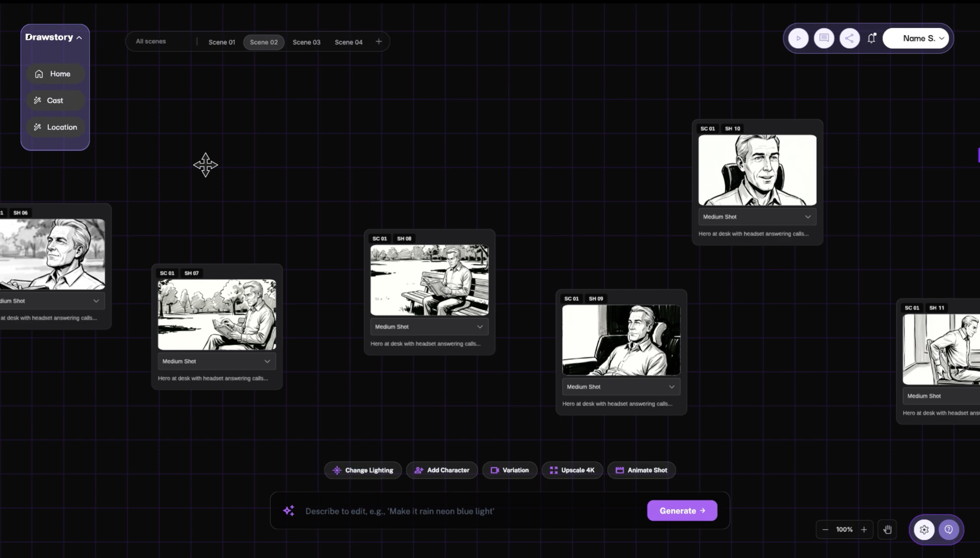Click the Drawstory logo text
Screen dimensions: 980x558
pos(49,37)
